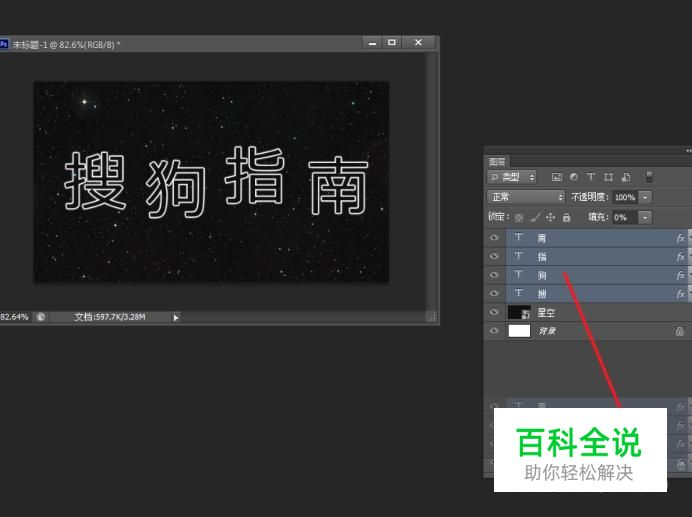The image size is (692, 517).
Task: Click the lock all padlock icon
Action: coord(567,217)
